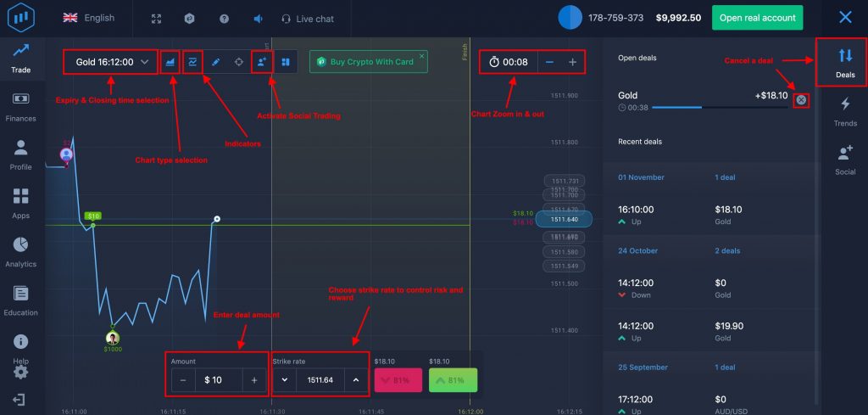Click the purple trader avatar marker
Viewport: 868px width, 415px height.
click(x=66, y=154)
